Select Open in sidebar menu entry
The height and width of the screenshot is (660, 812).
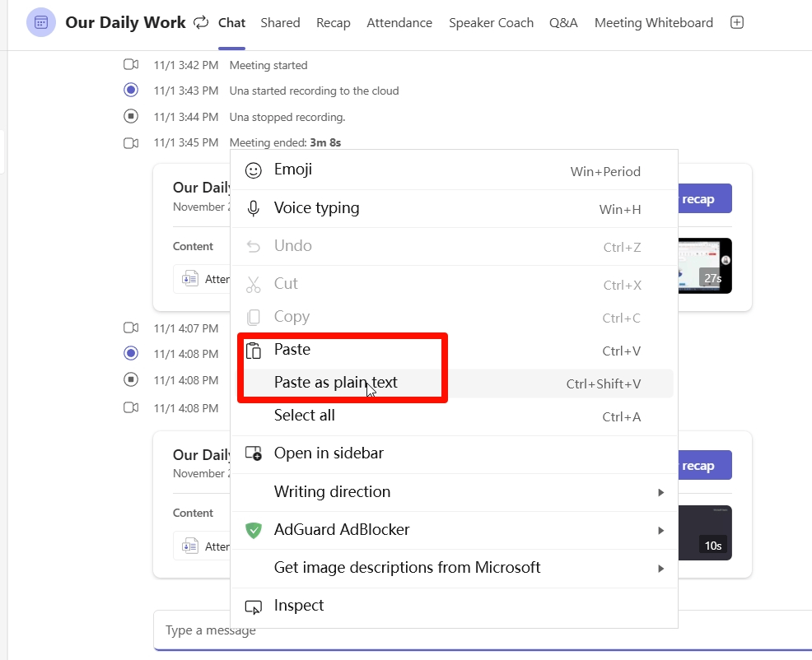tap(454, 453)
